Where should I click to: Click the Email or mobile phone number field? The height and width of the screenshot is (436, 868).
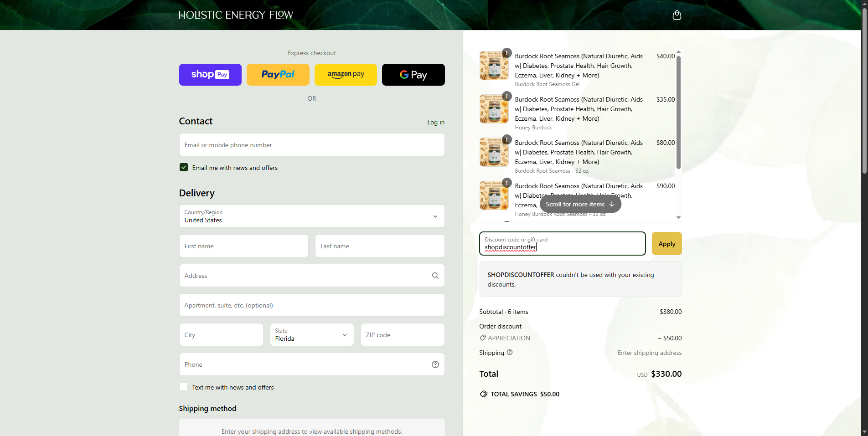(x=312, y=145)
